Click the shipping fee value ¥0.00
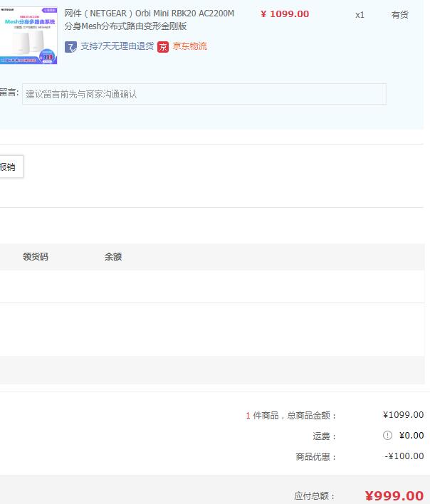This screenshot has height=504, width=430. click(411, 436)
